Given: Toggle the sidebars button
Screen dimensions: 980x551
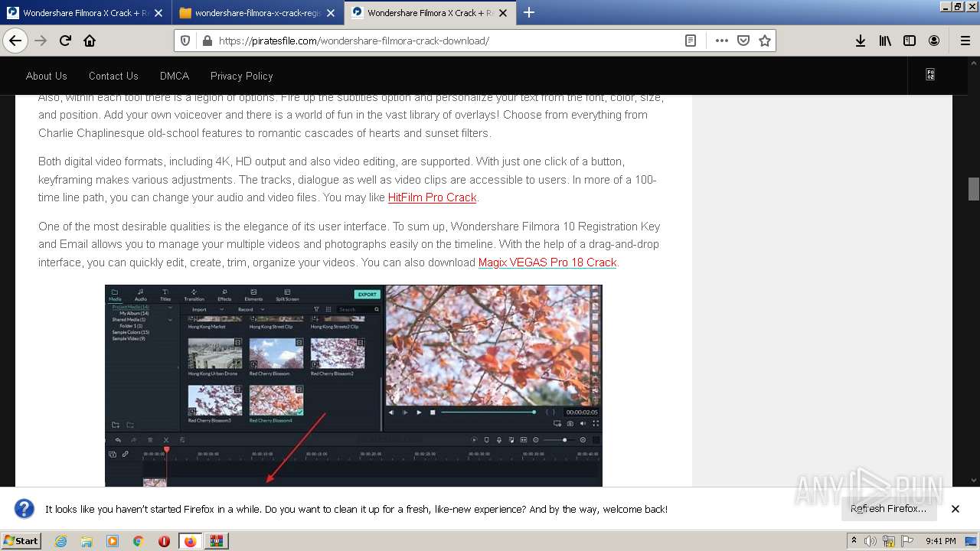Looking at the screenshot, I should [910, 41].
